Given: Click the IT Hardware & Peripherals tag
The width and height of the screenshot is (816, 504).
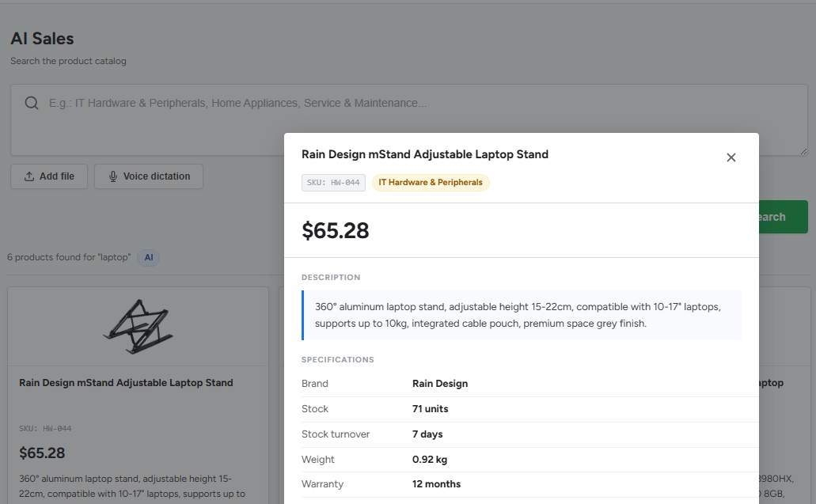Looking at the screenshot, I should coord(431,183).
